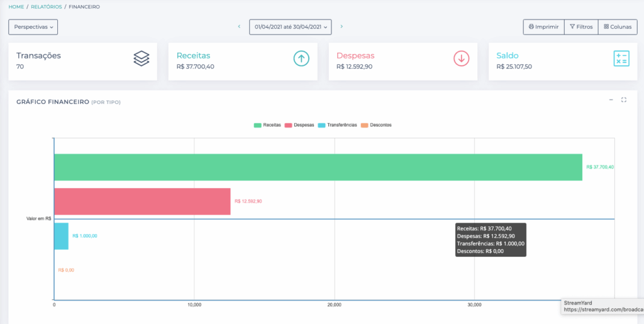Navigate to HOME breadcrumb

[16, 7]
